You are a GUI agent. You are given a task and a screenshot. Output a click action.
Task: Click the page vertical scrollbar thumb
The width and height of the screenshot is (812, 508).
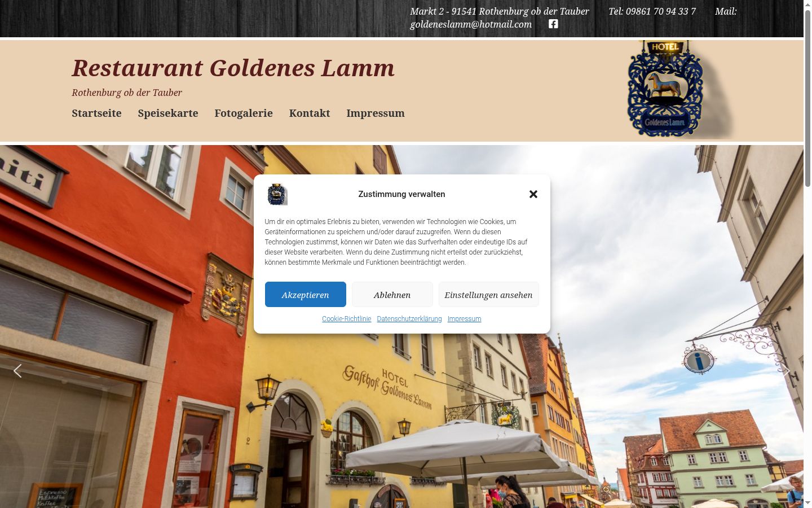point(807,97)
